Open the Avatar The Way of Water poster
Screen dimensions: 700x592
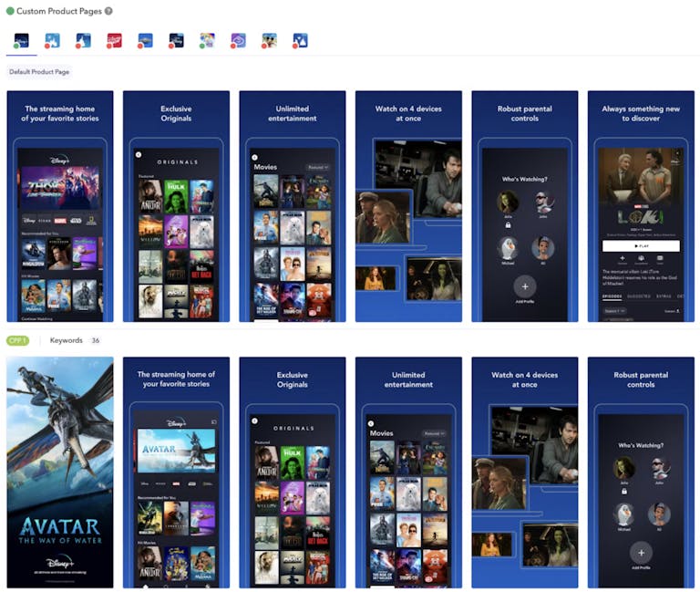point(60,473)
